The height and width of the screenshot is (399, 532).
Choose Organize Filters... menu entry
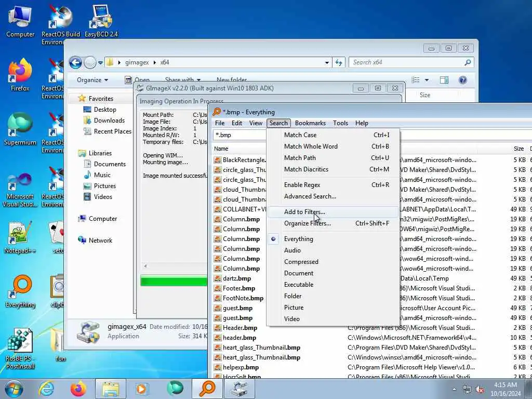(x=332, y=223)
